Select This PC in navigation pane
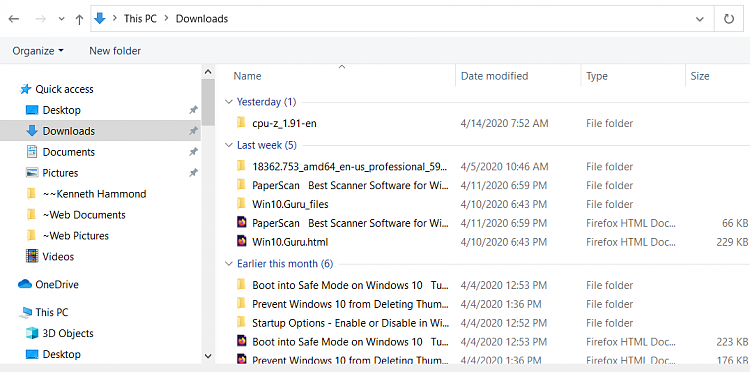Viewport: 750px width, 372px height. point(52,313)
